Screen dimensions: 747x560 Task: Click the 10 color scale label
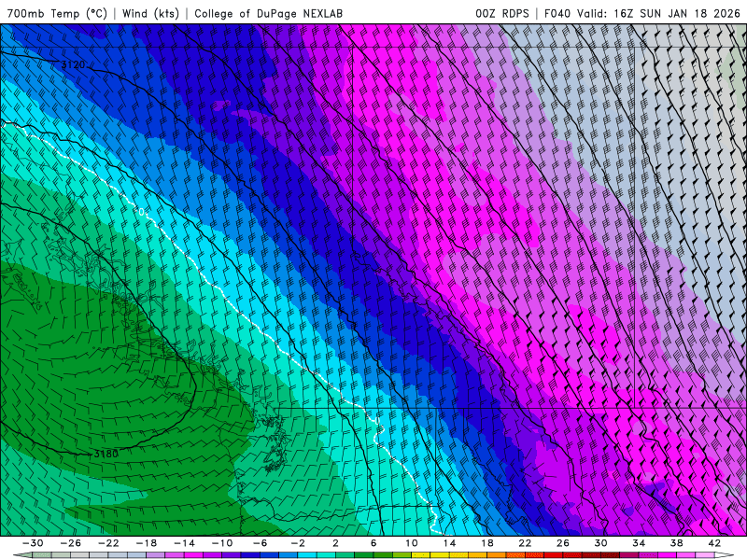411,543
